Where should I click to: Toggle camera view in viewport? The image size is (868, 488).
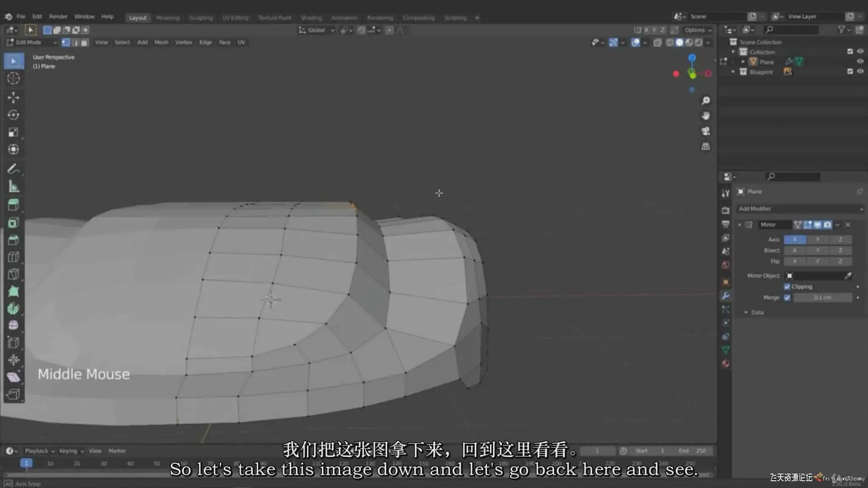coord(705,131)
